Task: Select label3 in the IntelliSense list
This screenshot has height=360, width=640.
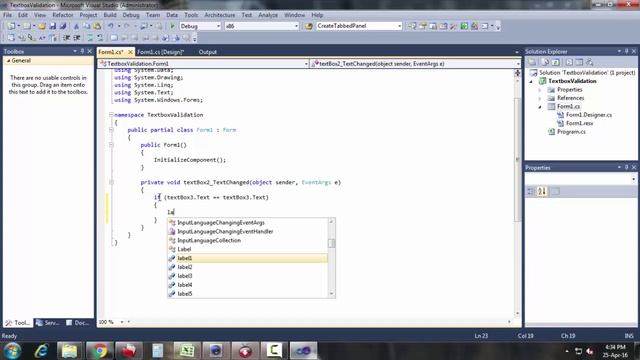Action: coord(248,276)
